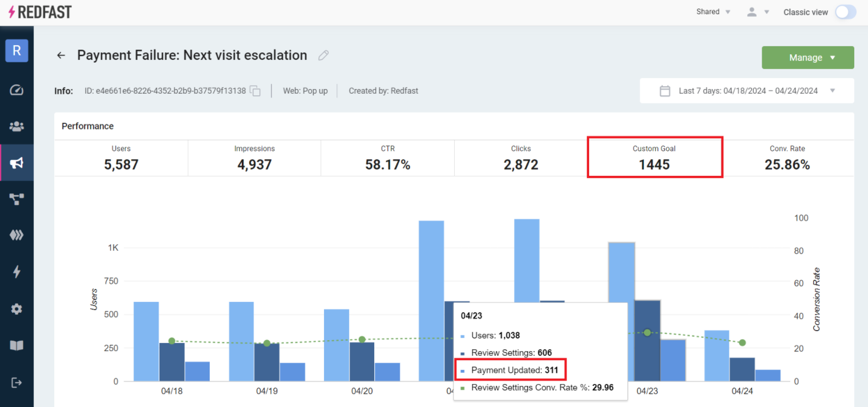Click the lightning bolt icon in sidebar
The width and height of the screenshot is (868, 407).
point(17,272)
